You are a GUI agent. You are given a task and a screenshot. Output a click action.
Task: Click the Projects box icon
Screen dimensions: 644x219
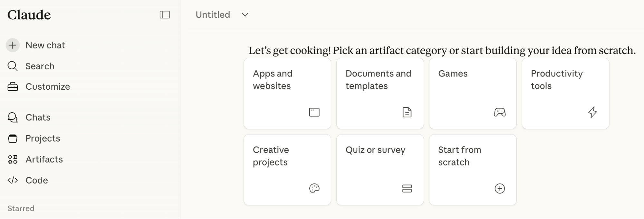coord(13,138)
